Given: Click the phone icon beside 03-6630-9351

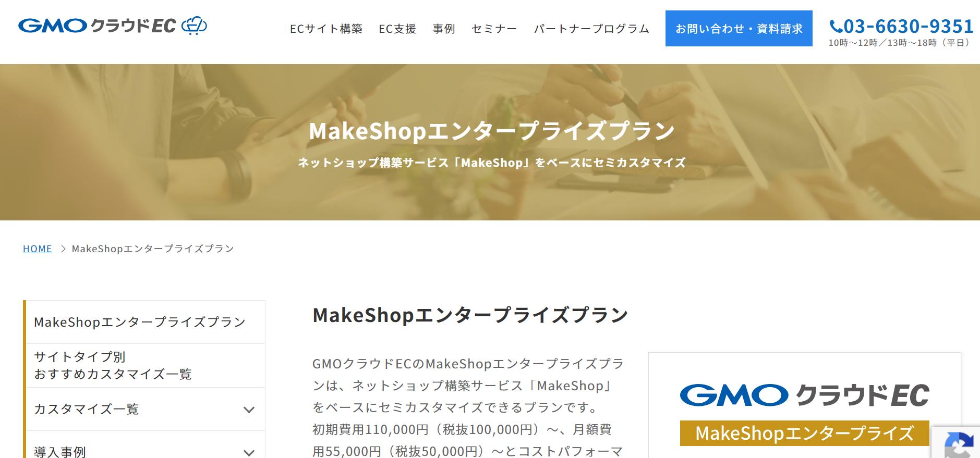Looking at the screenshot, I should point(836,26).
